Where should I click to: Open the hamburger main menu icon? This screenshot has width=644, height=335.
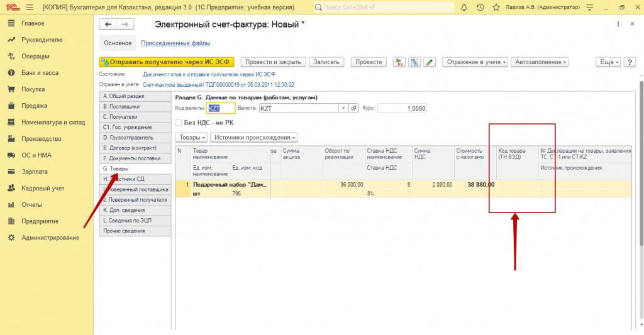30,8
